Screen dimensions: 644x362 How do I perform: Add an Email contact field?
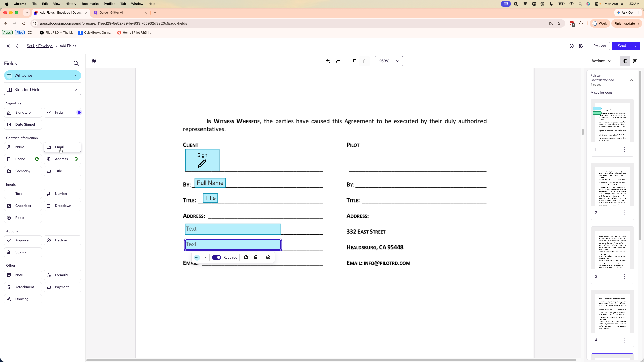click(x=63, y=147)
